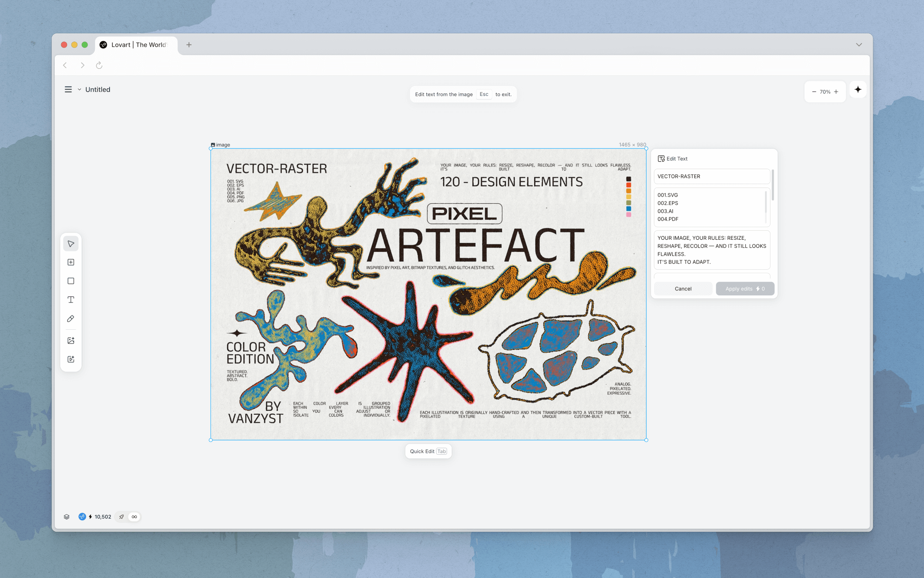924x578 pixels.
Task: Select the pencil draw tool
Action: [71, 319]
